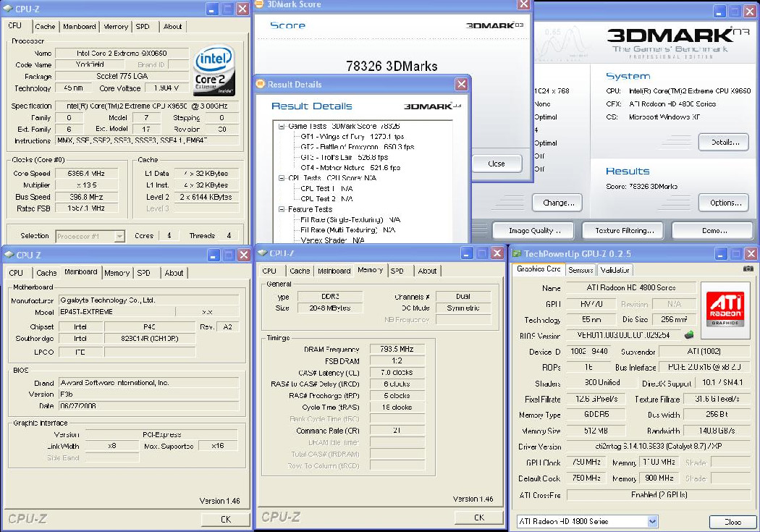760x532 pixels.
Task: Click the GPU Clock value field
Action: pos(586,463)
